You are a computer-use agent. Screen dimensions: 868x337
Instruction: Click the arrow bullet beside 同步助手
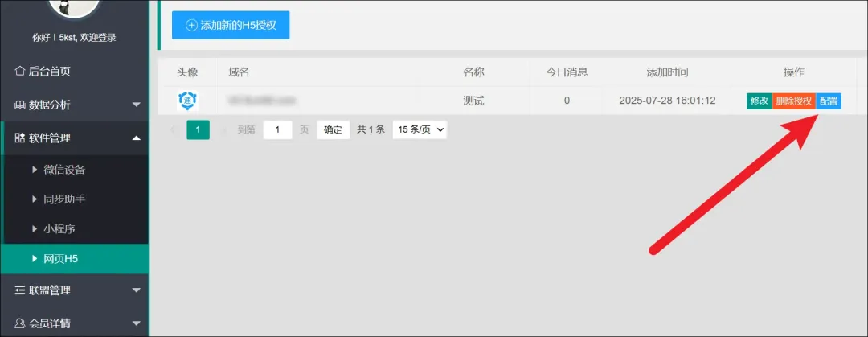[35, 199]
